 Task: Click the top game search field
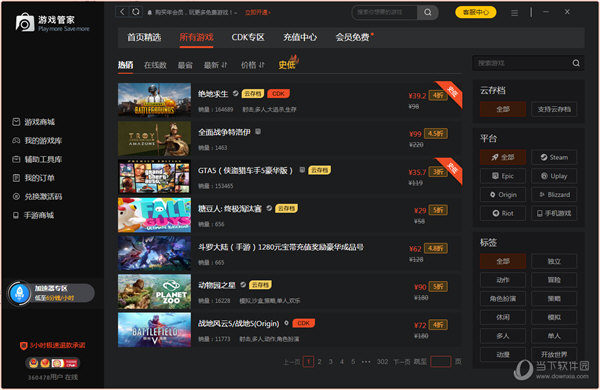click(x=385, y=12)
